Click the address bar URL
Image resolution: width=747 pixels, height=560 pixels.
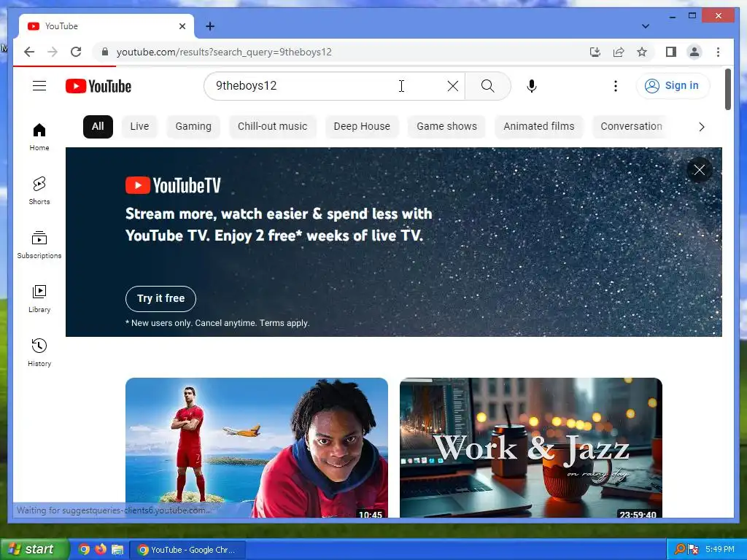[x=224, y=52]
